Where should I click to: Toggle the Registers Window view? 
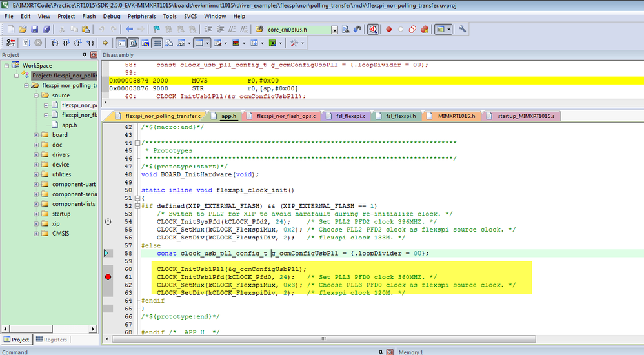[157, 43]
